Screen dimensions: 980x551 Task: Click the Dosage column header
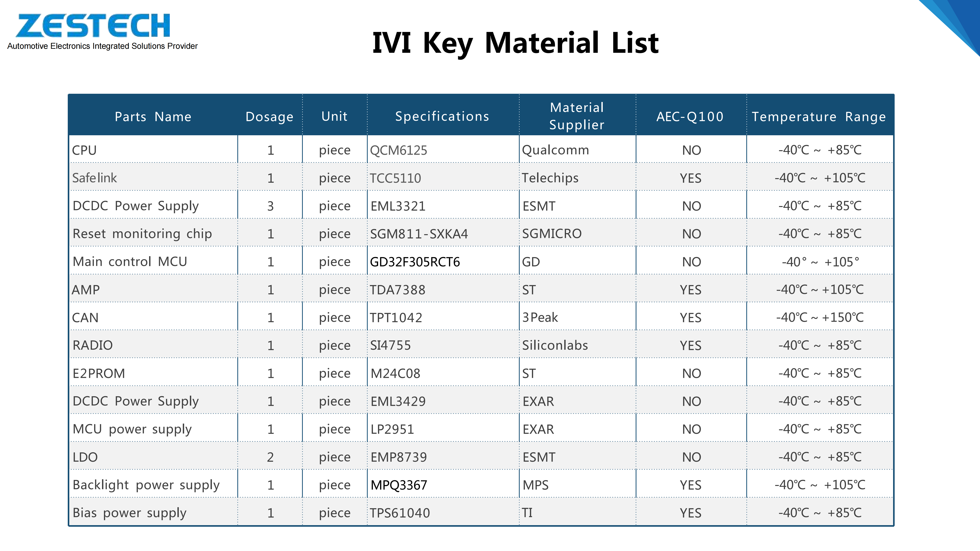pos(269,116)
